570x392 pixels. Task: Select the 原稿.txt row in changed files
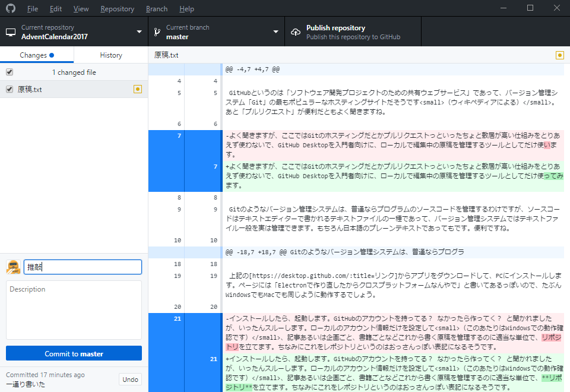[74, 89]
